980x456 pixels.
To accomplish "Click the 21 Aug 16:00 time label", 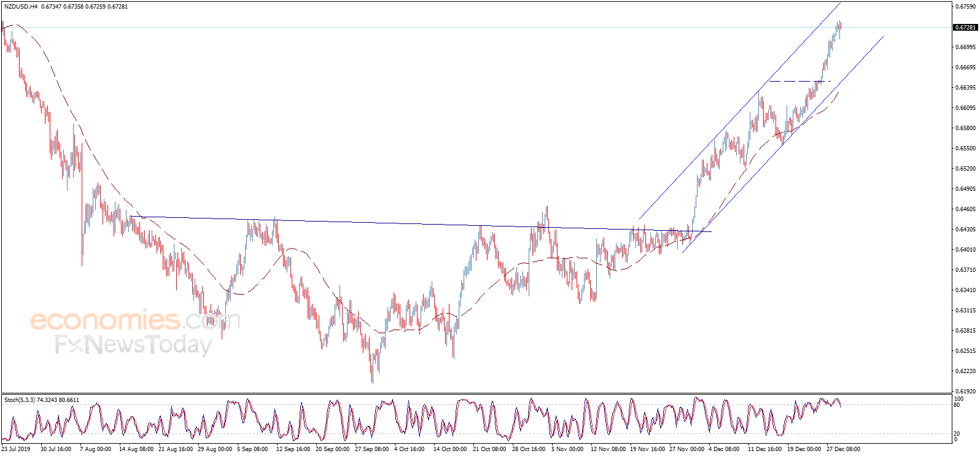I will (175, 449).
